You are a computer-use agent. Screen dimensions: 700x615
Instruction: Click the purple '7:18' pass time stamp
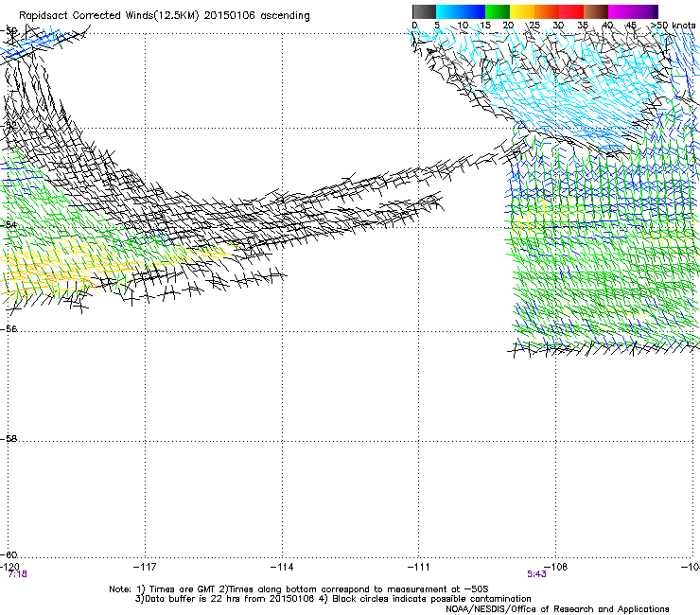pyautogui.click(x=17, y=574)
